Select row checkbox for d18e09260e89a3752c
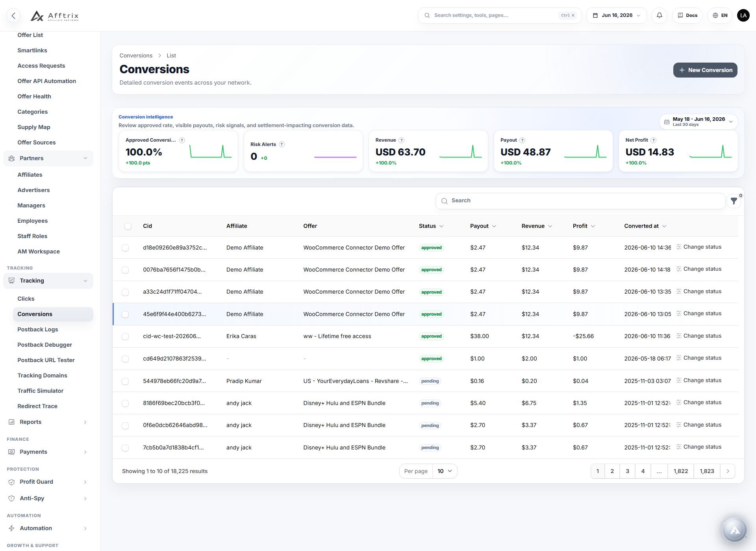Image resolution: width=756 pixels, height=551 pixels. pos(125,248)
